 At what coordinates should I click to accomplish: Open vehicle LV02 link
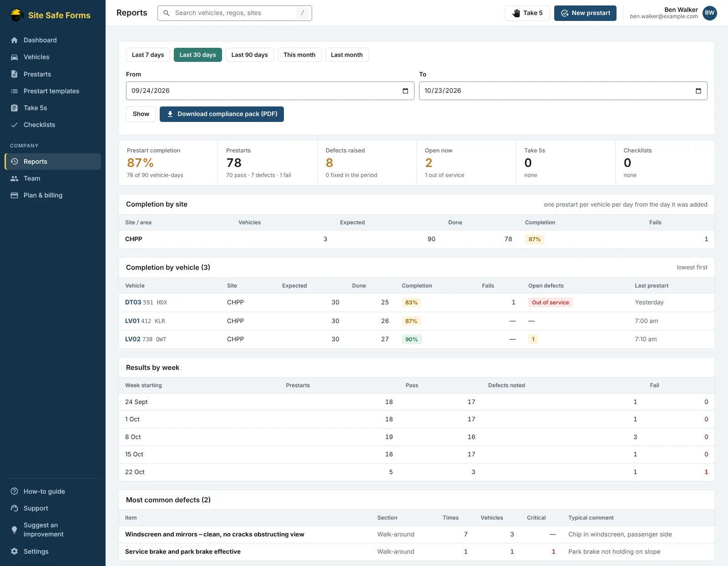click(x=133, y=339)
